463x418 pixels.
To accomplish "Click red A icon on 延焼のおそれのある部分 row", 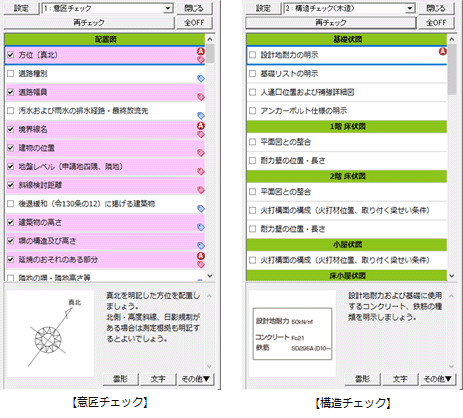I will (x=201, y=256).
